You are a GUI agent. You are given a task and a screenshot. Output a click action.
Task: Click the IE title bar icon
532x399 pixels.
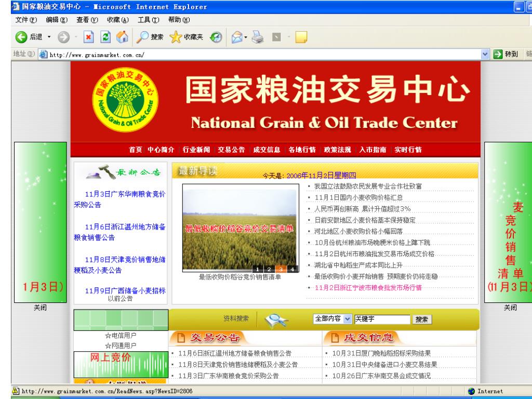(16, 6)
